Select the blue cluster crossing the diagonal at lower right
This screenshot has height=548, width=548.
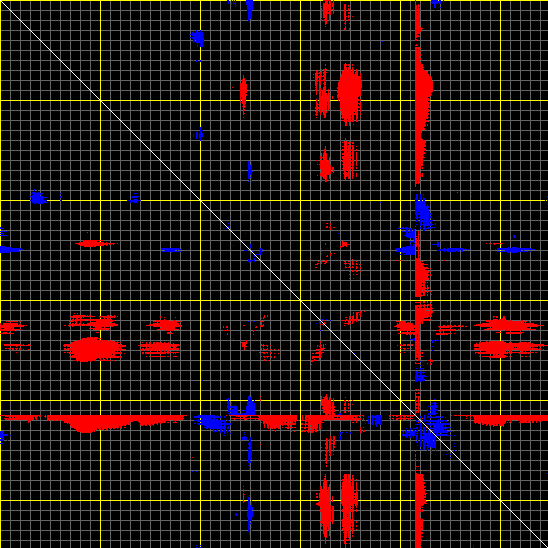[x=428, y=431]
